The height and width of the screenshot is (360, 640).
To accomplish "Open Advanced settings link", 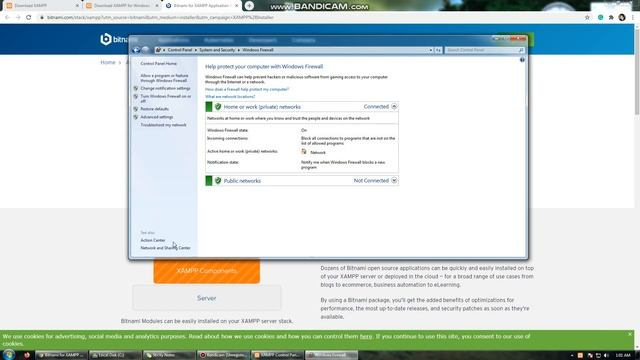I will (x=157, y=117).
